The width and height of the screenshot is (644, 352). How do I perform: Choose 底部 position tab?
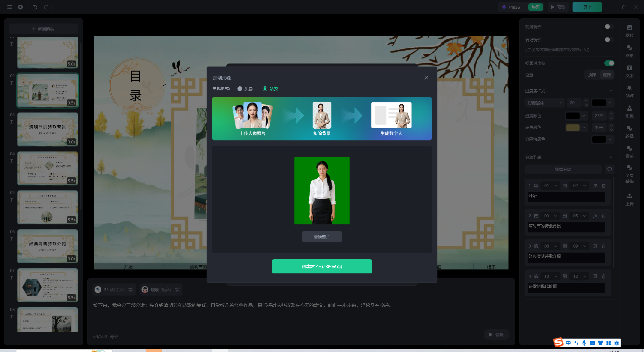point(607,75)
